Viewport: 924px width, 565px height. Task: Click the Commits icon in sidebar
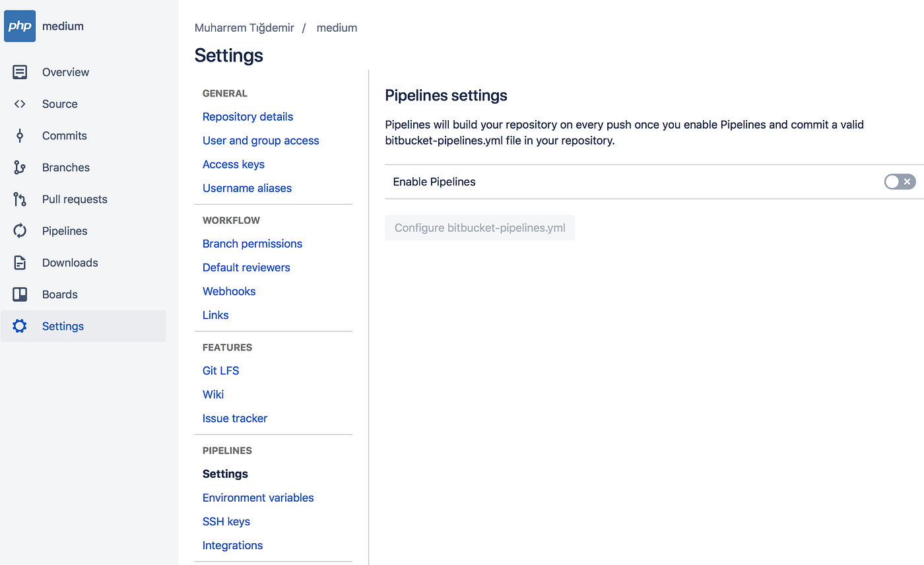(20, 136)
